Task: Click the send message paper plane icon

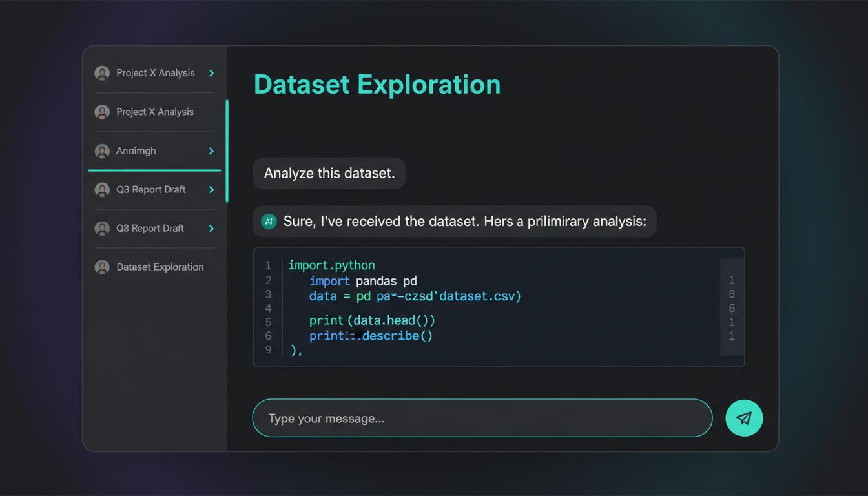Action: [744, 418]
